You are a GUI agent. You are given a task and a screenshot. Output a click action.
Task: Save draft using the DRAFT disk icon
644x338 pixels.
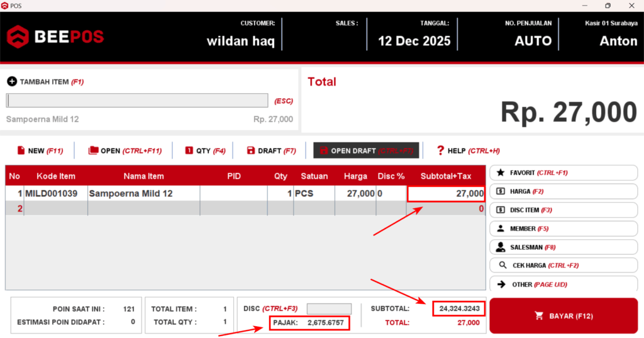[x=251, y=150]
